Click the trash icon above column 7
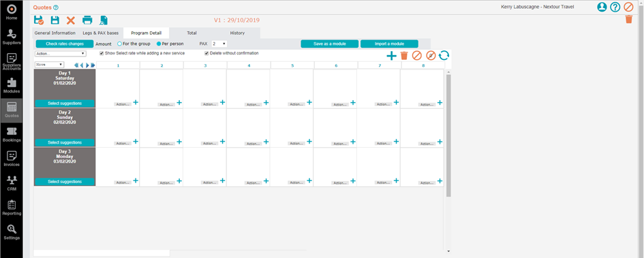The image size is (644, 258). pos(404,55)
